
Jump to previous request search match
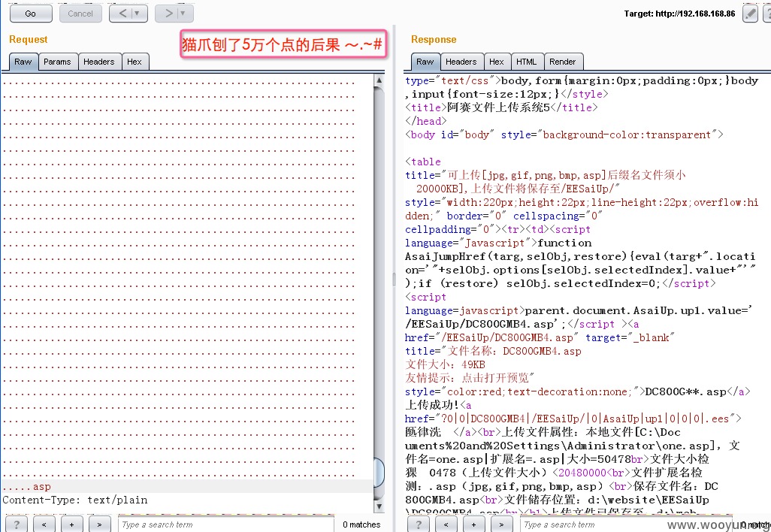tap(44, 524)
